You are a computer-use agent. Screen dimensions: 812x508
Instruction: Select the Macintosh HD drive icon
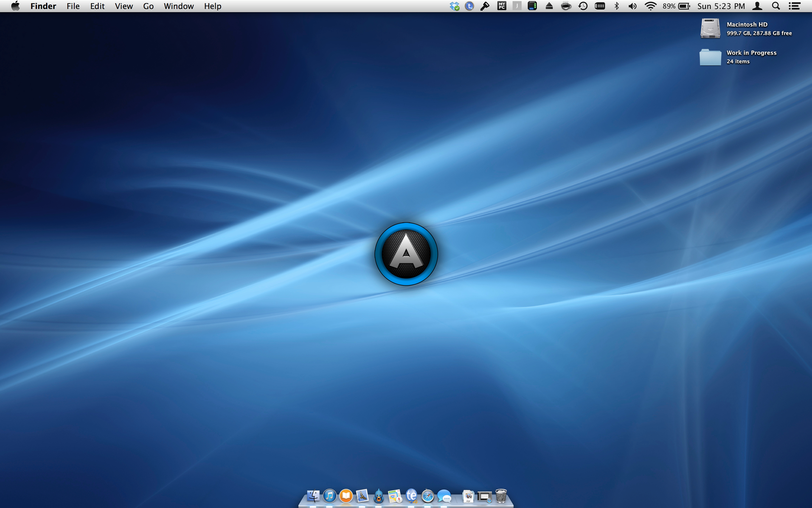(x=710, y=28)
